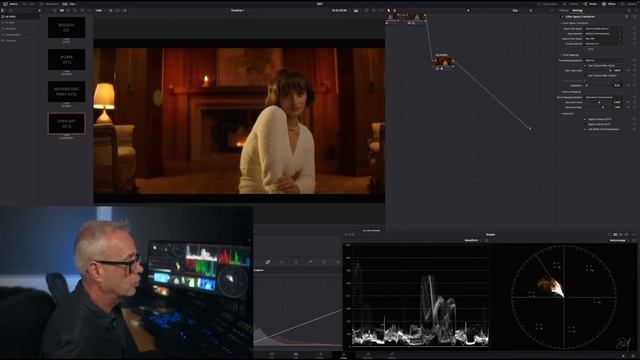Open the Input Gamma dropdown
640x360 pixels.
(603, 33)
